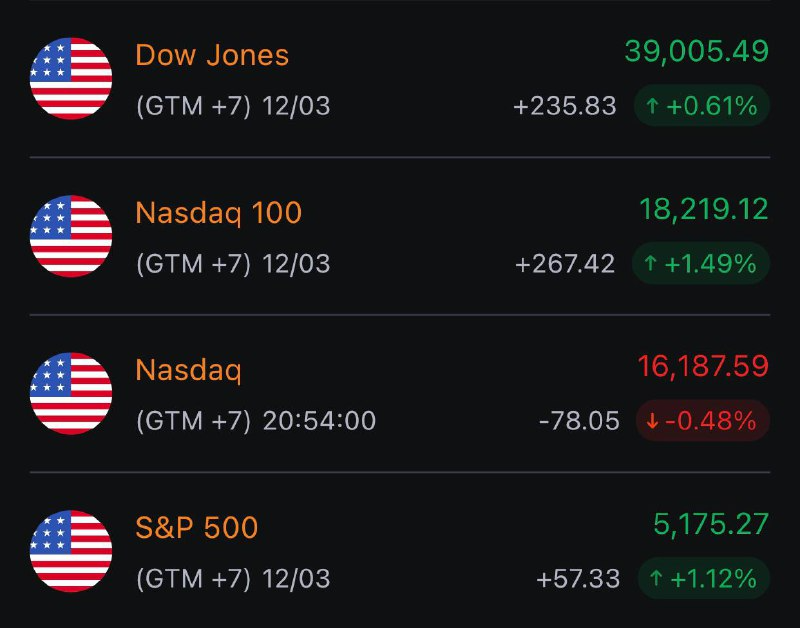Click the Nasdaq 20:54:00 timestamp
Image resolution: width=800 pixels, height=628 pixels.
(319, 421)
